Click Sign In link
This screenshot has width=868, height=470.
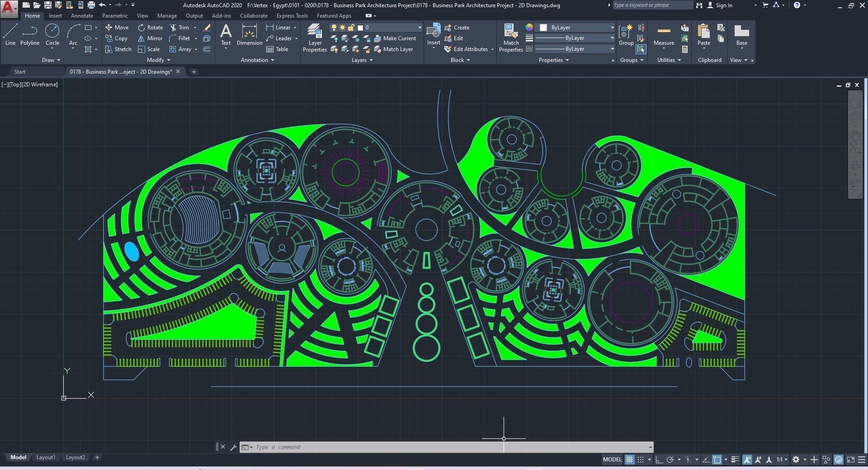coord(720,5)
